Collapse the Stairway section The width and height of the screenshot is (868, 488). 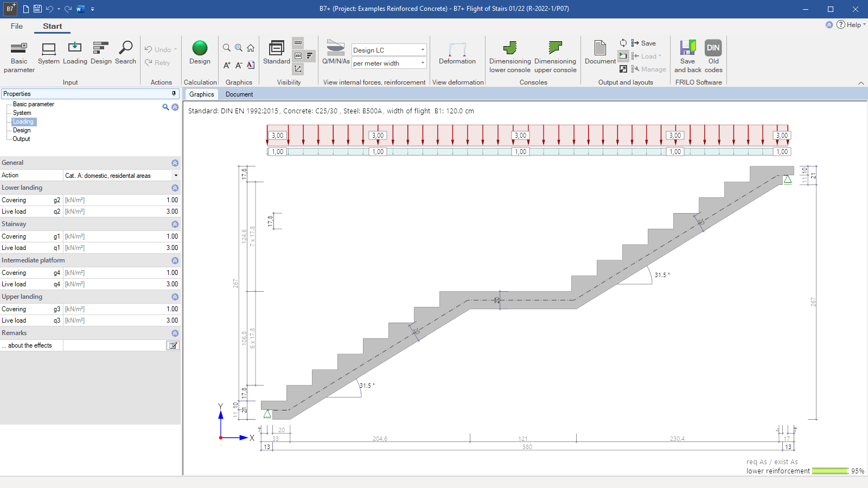(x=175, y=224)
